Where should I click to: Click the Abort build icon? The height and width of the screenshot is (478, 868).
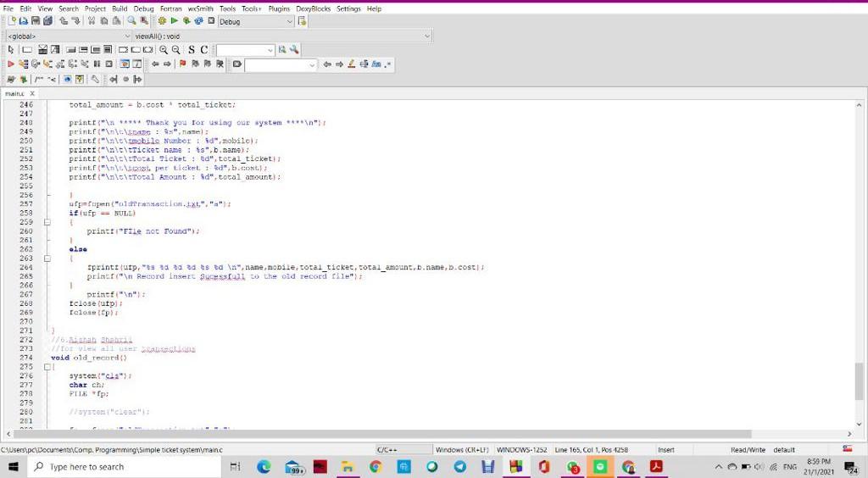tap(211, 21)
